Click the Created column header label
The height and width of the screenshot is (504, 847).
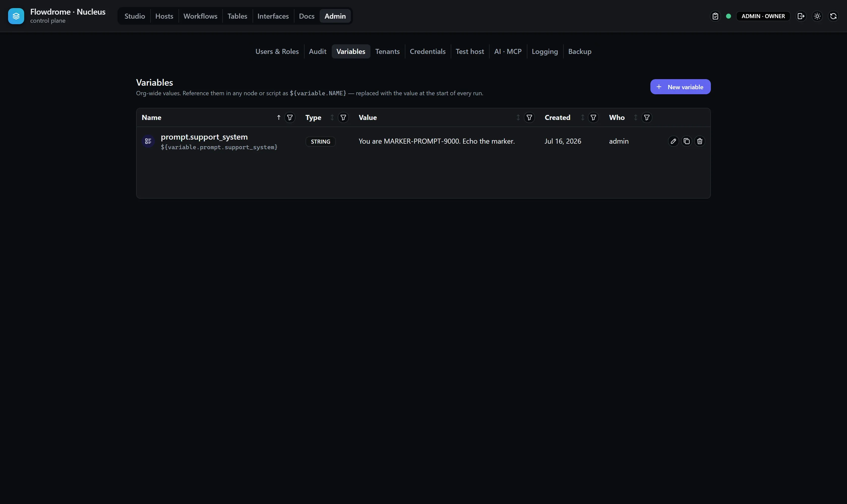click(x=557, y=117)
